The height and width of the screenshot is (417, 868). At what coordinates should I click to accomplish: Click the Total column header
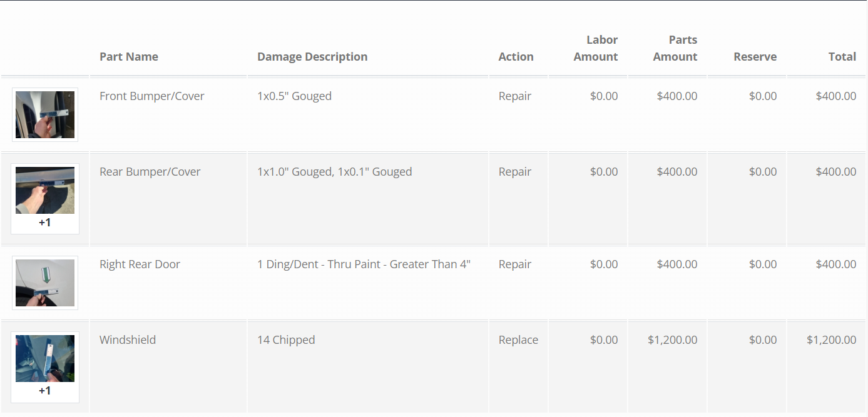click(842, 57)
